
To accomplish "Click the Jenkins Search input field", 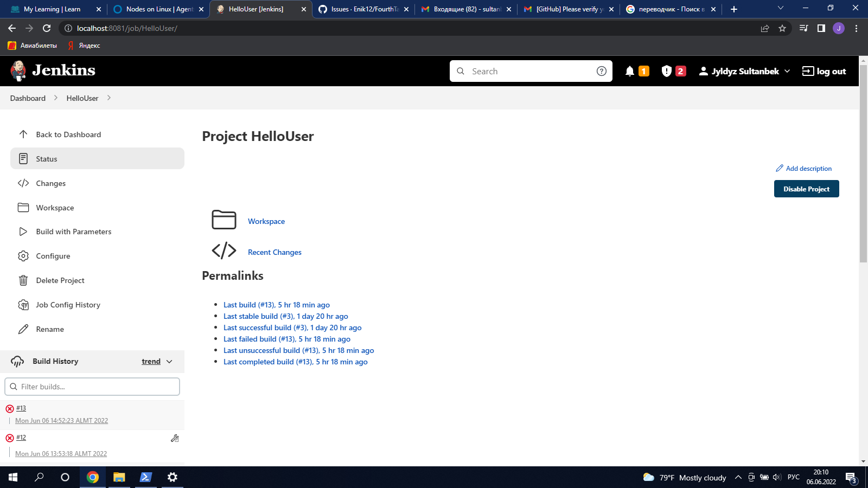I will point(531,71).
